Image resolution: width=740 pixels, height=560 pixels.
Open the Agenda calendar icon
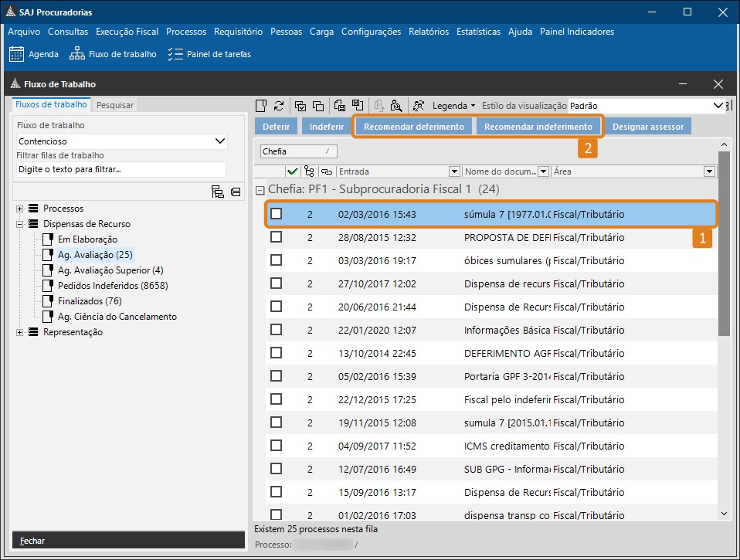click(16, 54)
